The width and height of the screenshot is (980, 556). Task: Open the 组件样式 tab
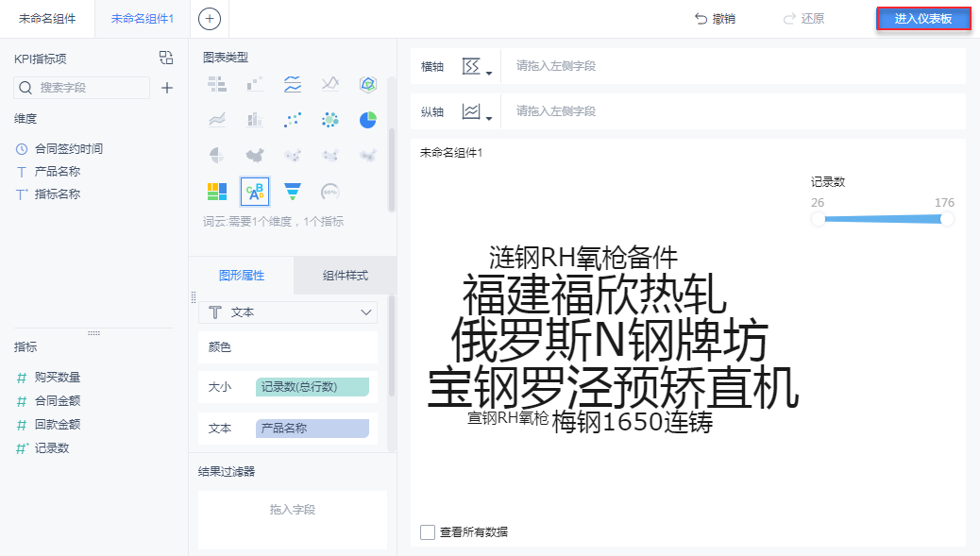[345, 276]
